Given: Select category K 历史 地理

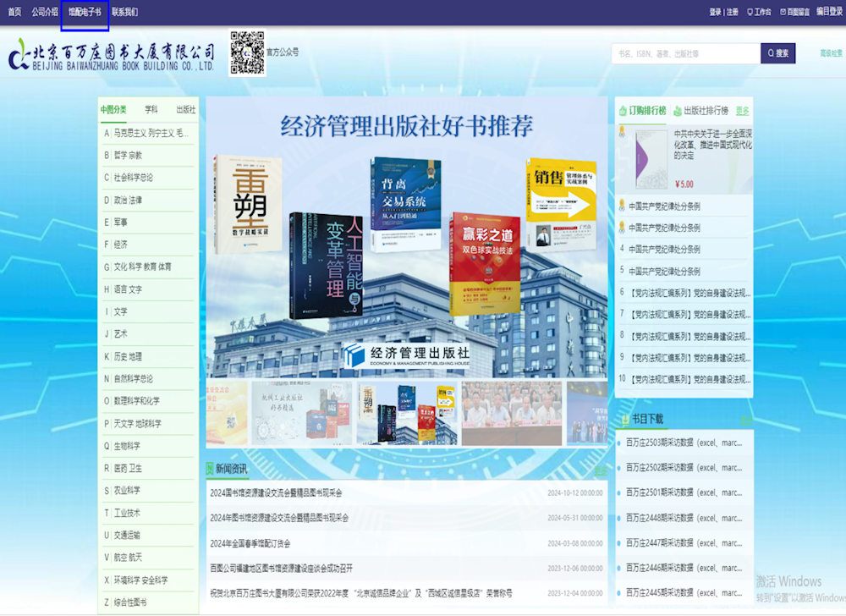Looking at the screenshot, I should click(x=148, y=356).
